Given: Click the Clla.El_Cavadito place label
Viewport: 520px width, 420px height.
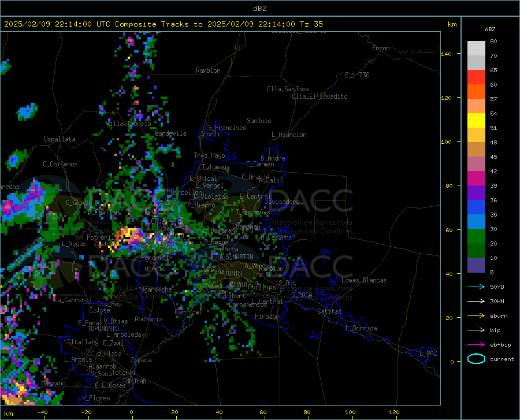Looking at the screenshot, I should (320, 96).
